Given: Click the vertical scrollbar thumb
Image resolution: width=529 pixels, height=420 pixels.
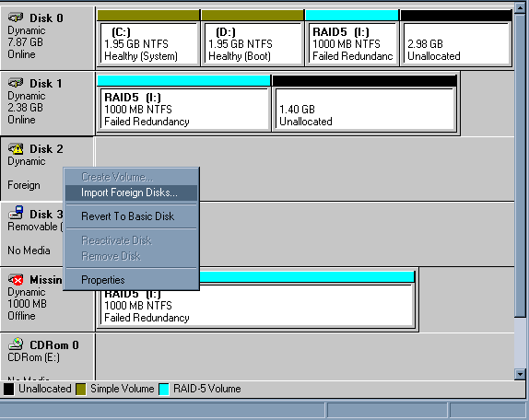Looking at the screenshot, I should pyautogui.click(x=520, y=165).
